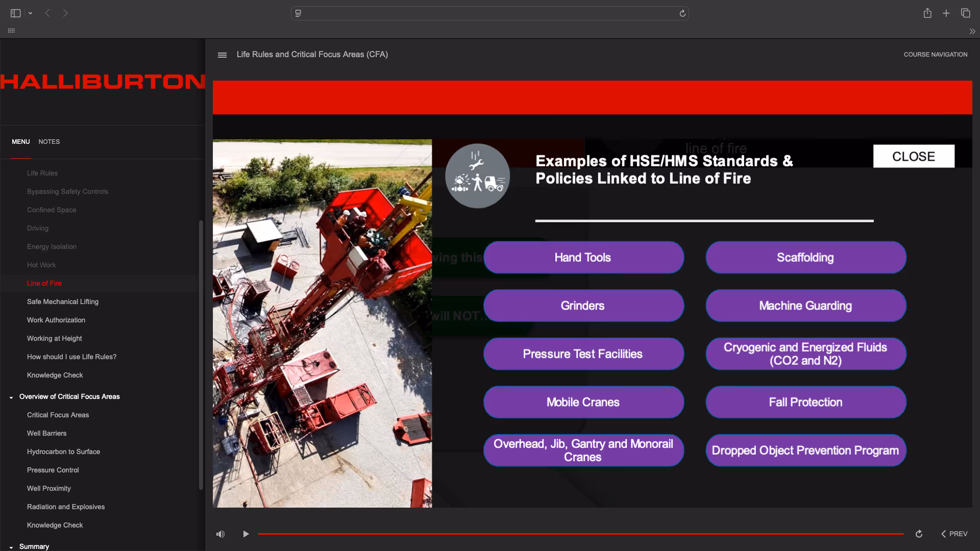Switch to the NOTES tab

(49, 142)
